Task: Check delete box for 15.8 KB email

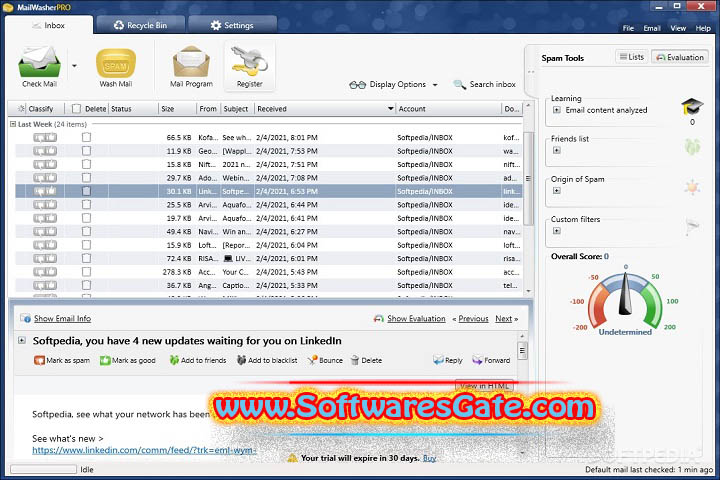Action: 86,164
